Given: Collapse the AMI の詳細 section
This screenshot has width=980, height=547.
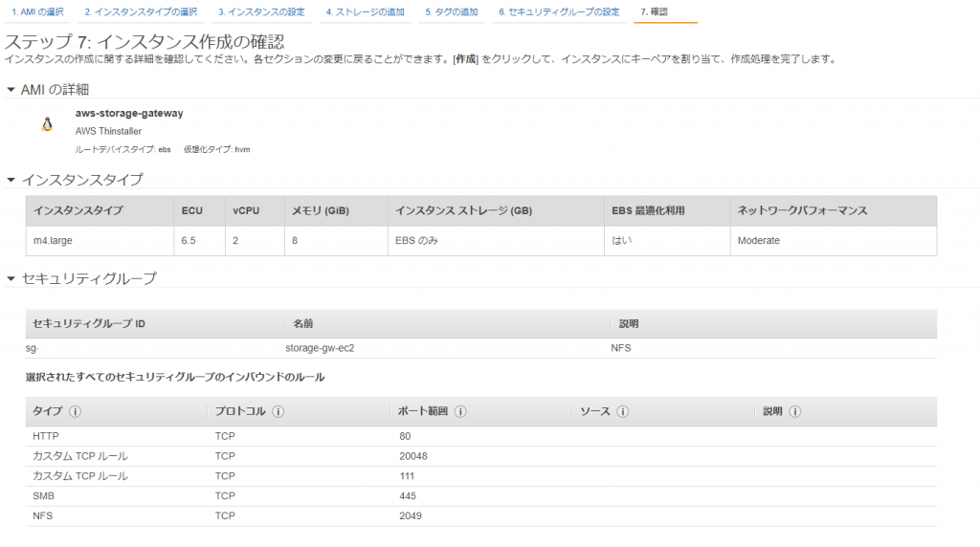Looking at the screenshot, I should (x=11, y=90).
